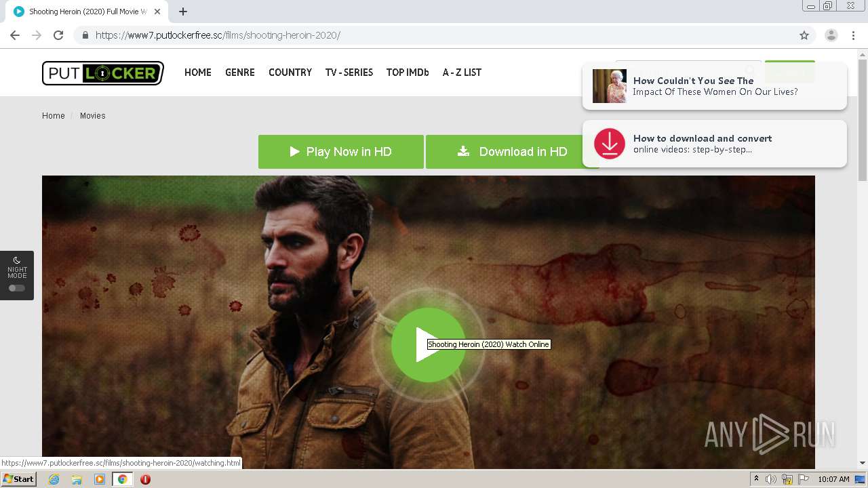Toggle the Night Mode switch
This screenshot has width=868, height=488.
coord(17,288)
